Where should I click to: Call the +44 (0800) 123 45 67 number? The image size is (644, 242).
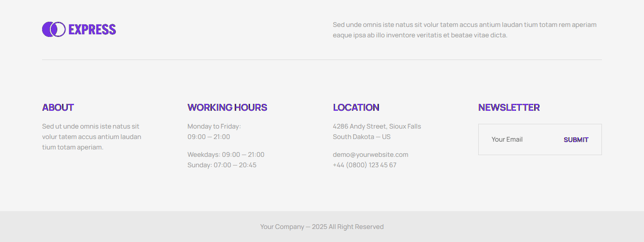pyautogui.click(x=364, y=165)
